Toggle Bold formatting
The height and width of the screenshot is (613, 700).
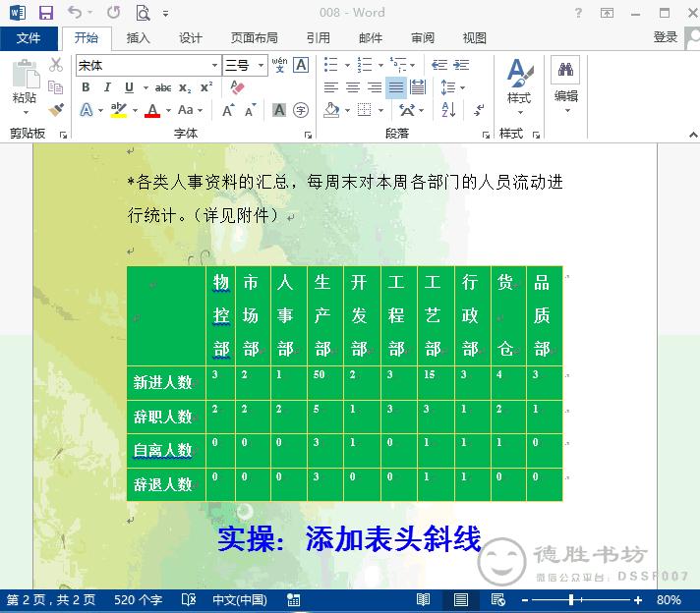pos(86,87)
